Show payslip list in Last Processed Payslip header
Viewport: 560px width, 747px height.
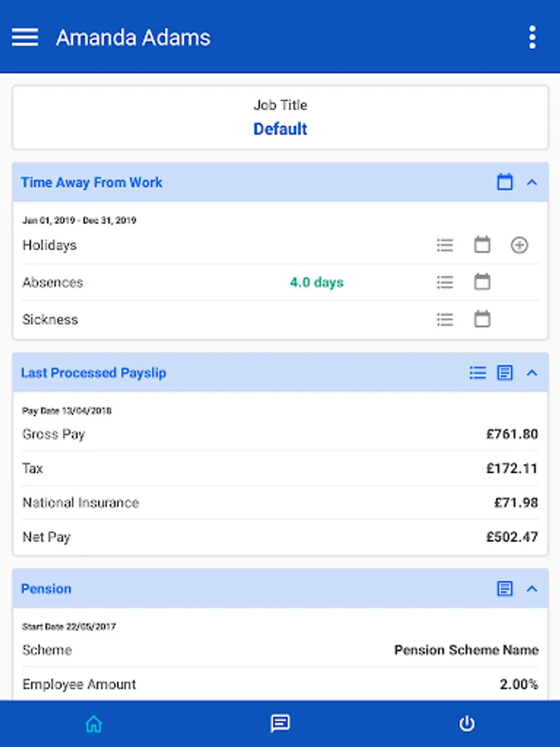click(x=478, y=373)
